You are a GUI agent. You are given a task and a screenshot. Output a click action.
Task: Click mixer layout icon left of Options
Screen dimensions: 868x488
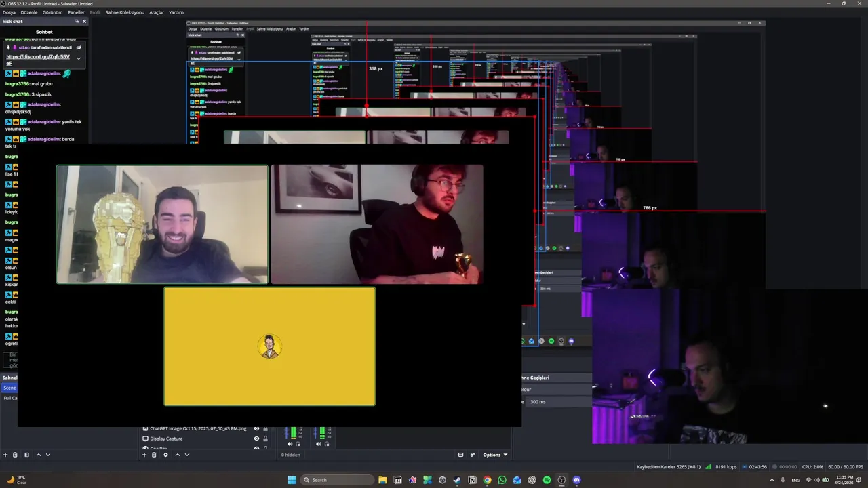[x=461, y=455]
